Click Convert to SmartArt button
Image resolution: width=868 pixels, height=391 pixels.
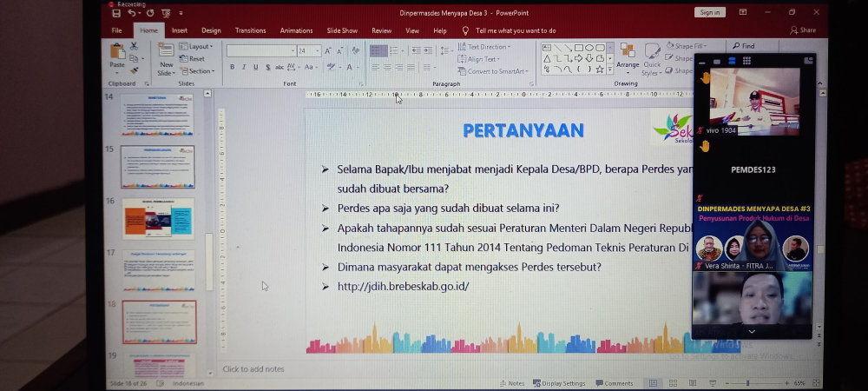tap(493, 71)
